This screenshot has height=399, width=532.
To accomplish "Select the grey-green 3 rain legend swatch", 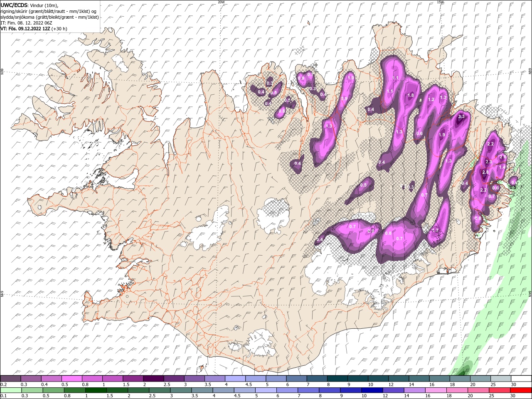I will pyautogui.click(x=181, y=390).
